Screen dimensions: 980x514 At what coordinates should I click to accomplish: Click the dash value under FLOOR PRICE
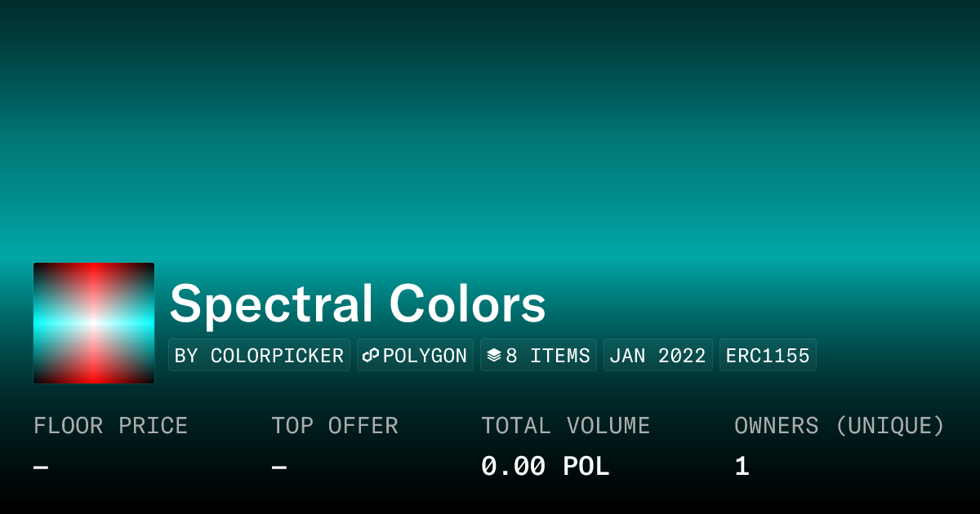41,467
